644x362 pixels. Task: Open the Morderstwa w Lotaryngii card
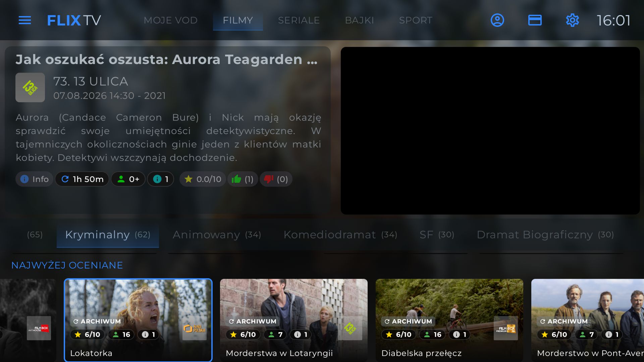coord(294,320)
